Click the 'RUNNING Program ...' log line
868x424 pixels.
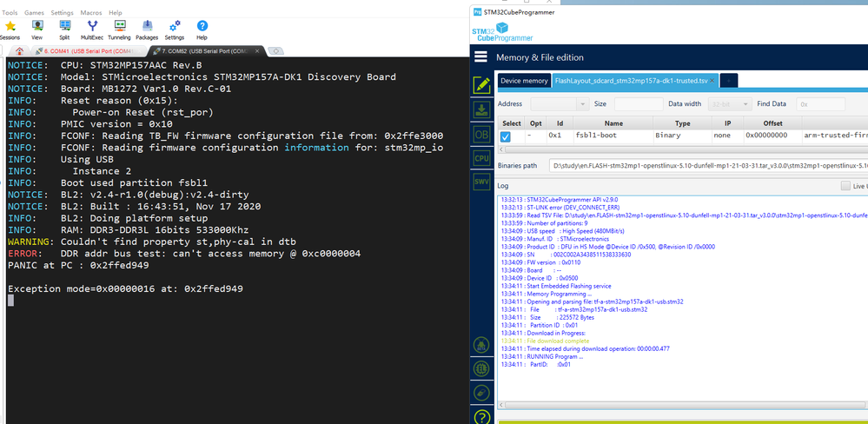point(542,356)
